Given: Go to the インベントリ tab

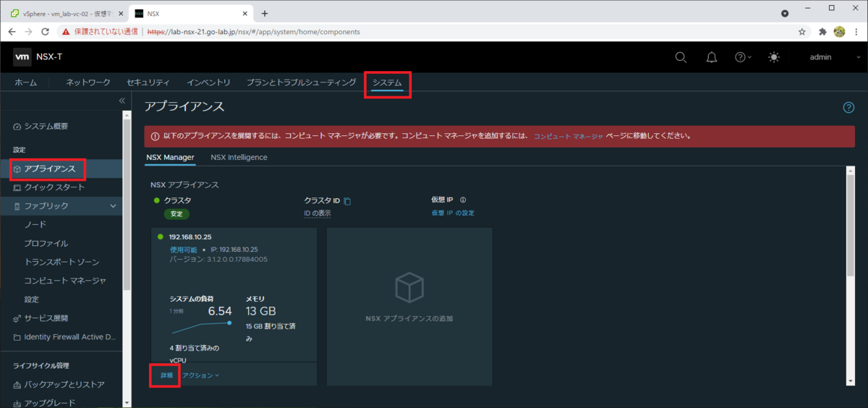Looking at the screenshot, I should coord(208,83).
